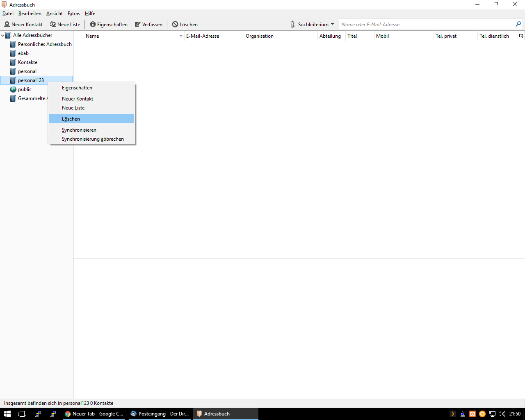Click the Löschen icon in toolbar
The image size is (525, 420).
175,25
